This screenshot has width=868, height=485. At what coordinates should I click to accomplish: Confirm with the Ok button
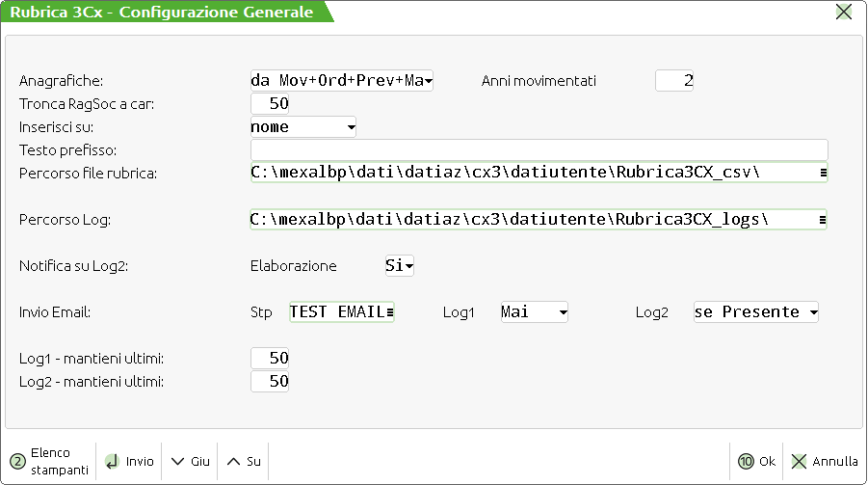pos(757,462)
